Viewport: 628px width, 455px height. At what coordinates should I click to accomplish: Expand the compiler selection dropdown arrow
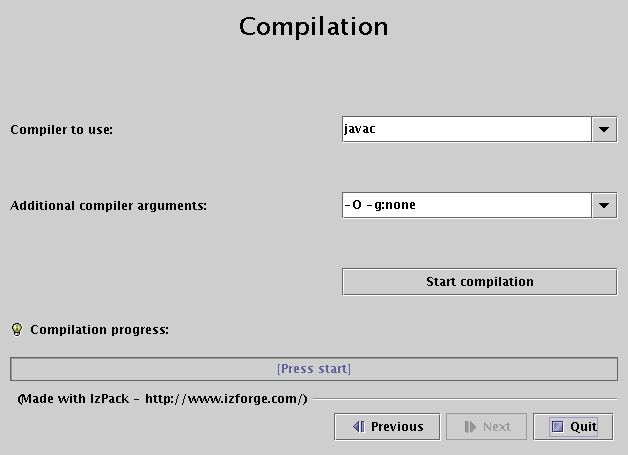tap(604, 130)
